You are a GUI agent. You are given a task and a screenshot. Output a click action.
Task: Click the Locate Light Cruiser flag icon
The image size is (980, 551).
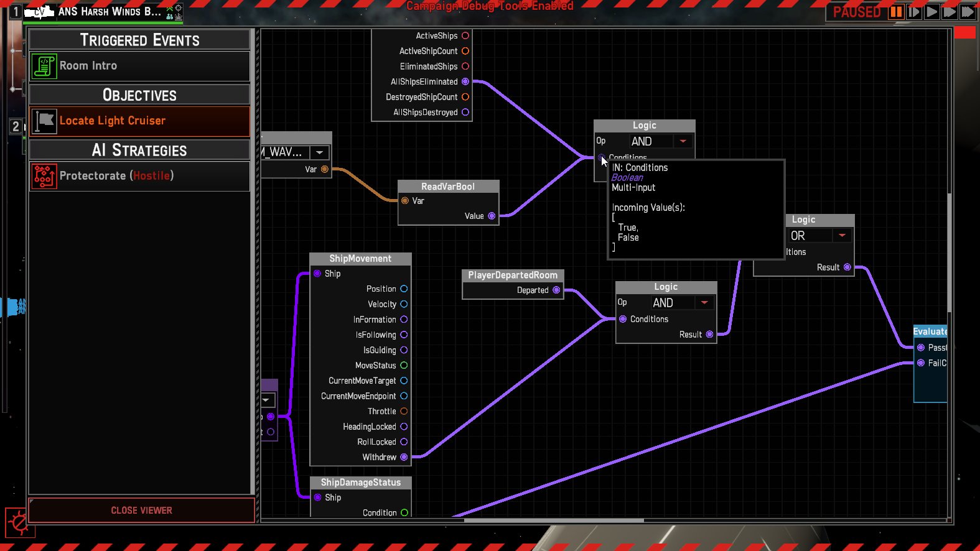pyautogui.click(x=44, y=121)
